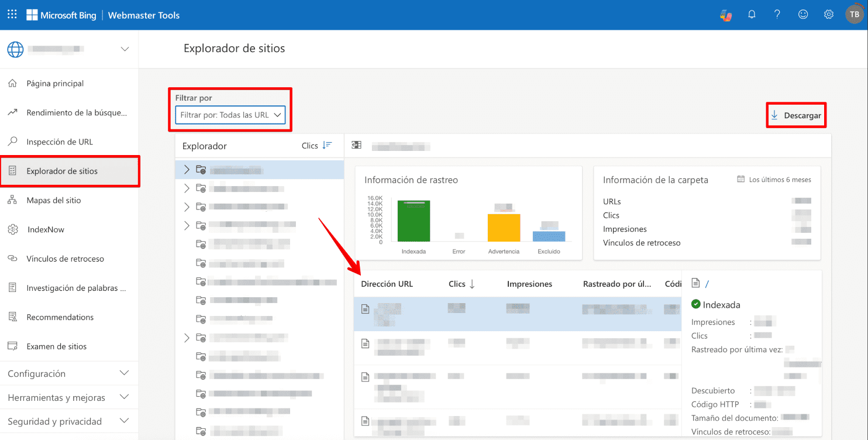Open the app launcher grid icon

pos(12,15)
